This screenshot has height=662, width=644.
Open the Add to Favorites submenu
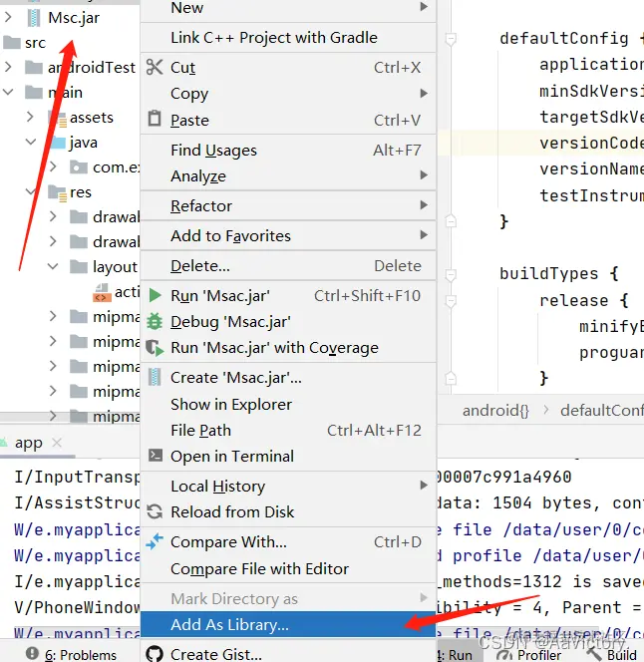pyautogui.click(x=287, y=235)
